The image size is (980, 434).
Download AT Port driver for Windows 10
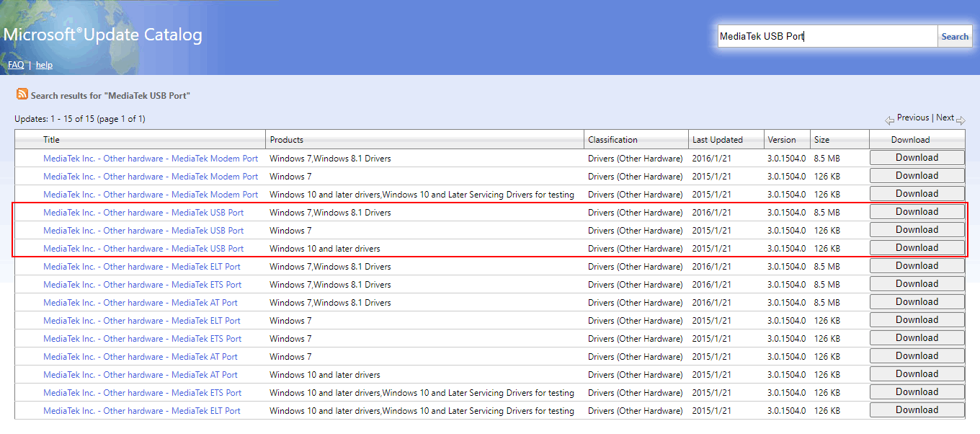tap(917, 374)
